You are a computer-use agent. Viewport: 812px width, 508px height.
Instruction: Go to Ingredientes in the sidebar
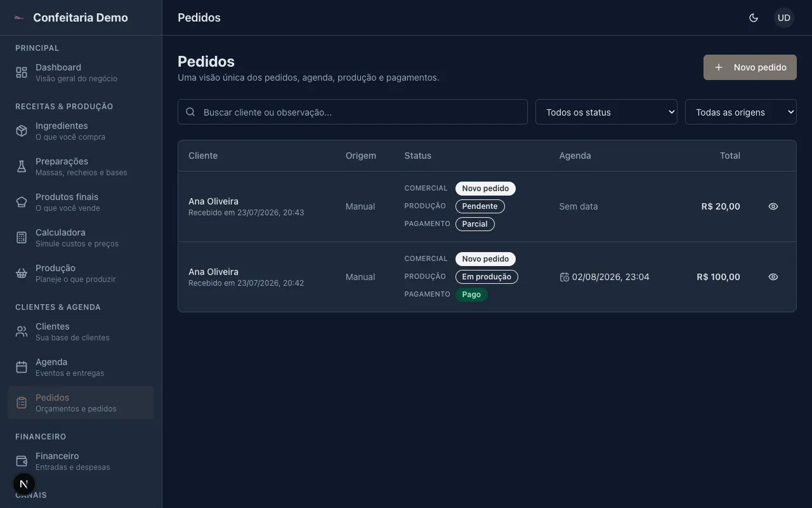tap(81, 131)
